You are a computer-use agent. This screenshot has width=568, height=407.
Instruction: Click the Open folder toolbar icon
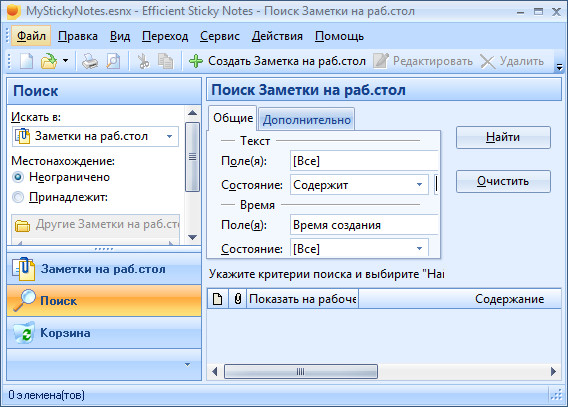(49, 61)
